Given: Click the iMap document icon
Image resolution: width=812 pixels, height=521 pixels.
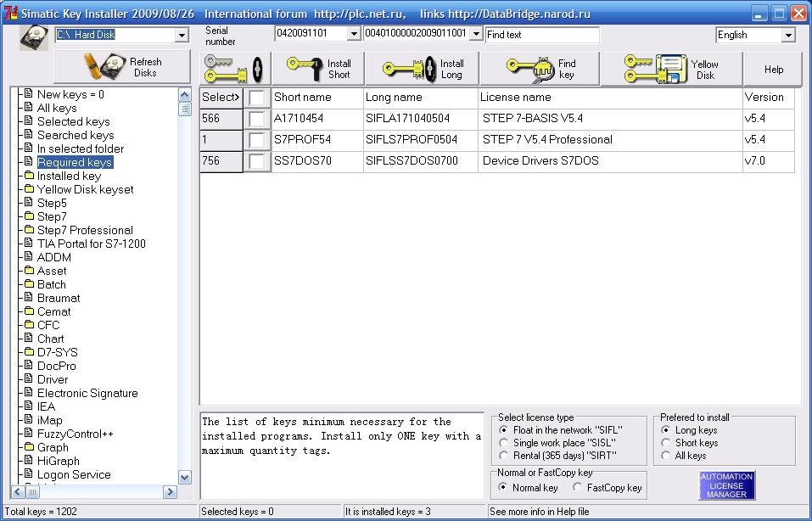Looking at the screenshot, I should tap(29, 419).
